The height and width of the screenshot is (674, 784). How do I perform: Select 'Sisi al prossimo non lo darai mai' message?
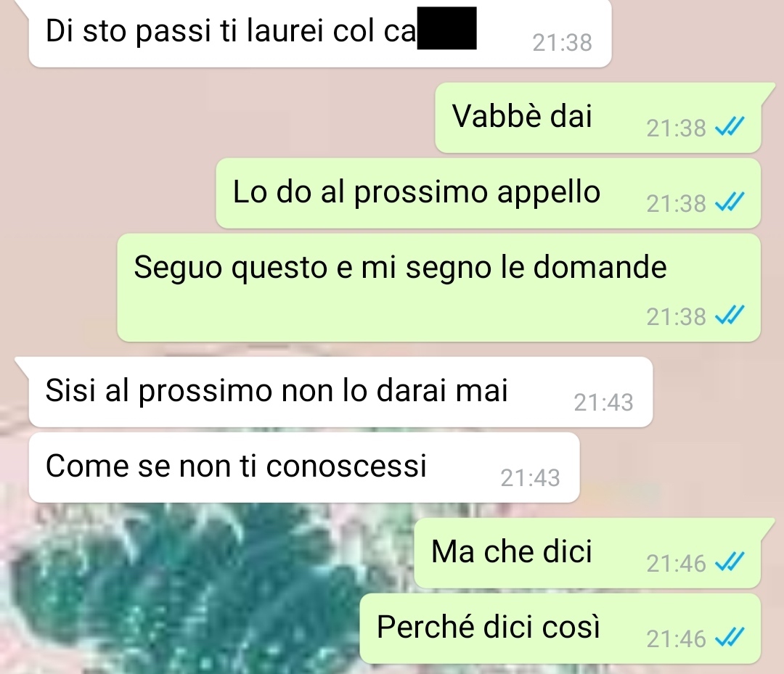[x=340, y=393]
